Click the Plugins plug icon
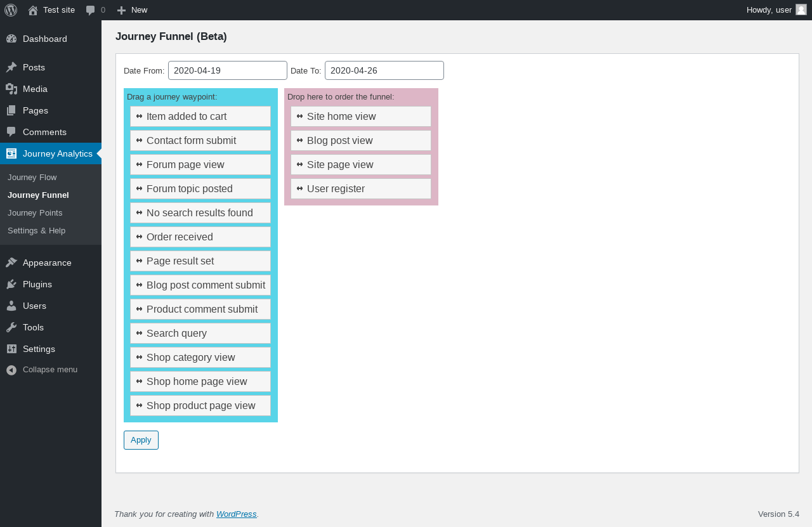Screen dimensions: 812x527 [x=11, y=284]
